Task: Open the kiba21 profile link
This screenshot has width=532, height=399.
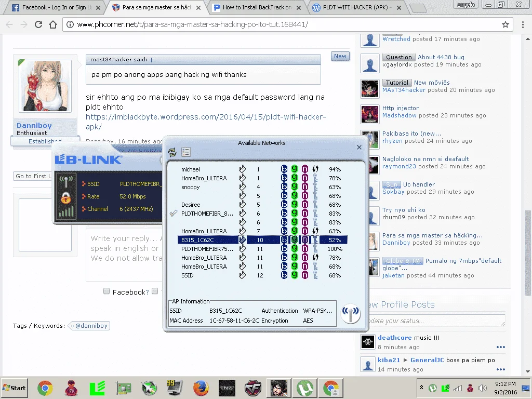Action: coord(389,360)
